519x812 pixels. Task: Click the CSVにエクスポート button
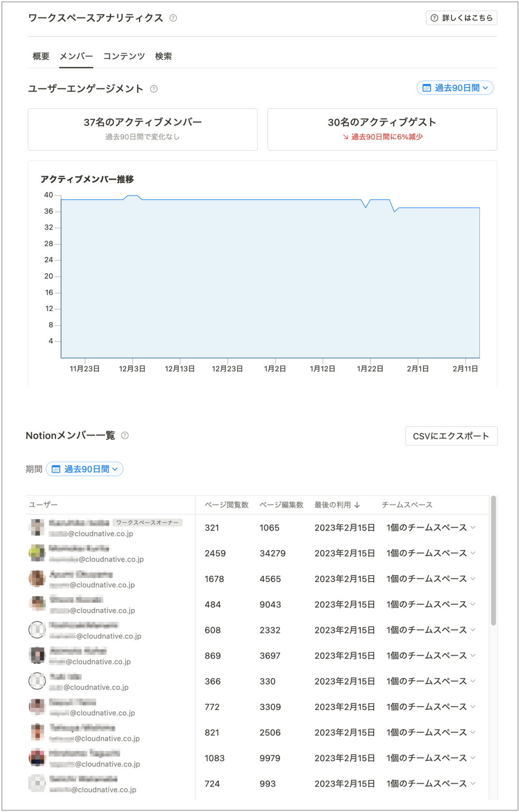pyautogui.click(x=451, y=436)
